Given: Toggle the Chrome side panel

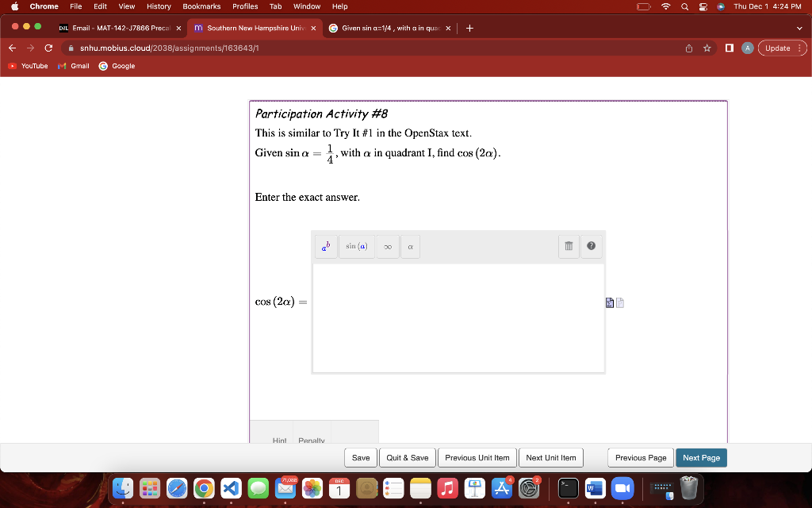Looking at the screenshot, I should (730, 48).
